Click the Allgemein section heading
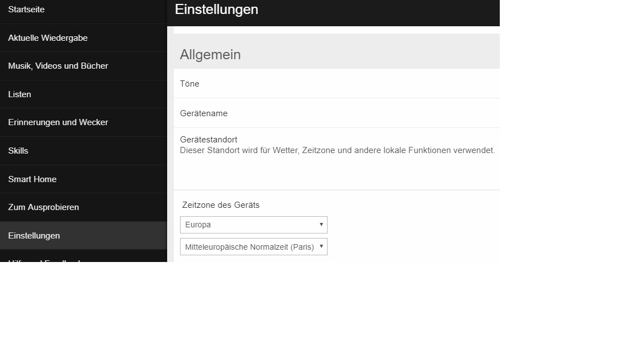This screenshot has width=644, height=362. (x=210, y=55)
